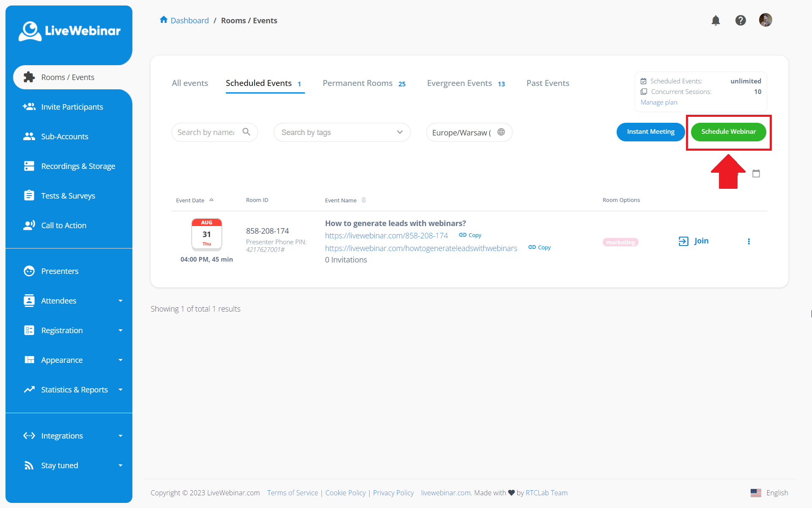Click search magnifier icon in name field

point(246,132)
